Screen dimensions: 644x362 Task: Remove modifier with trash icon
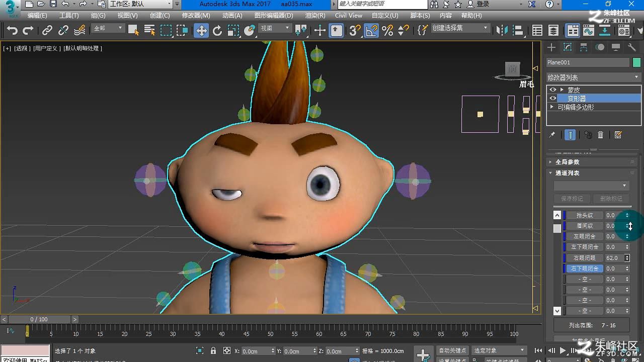coord(600,135)
